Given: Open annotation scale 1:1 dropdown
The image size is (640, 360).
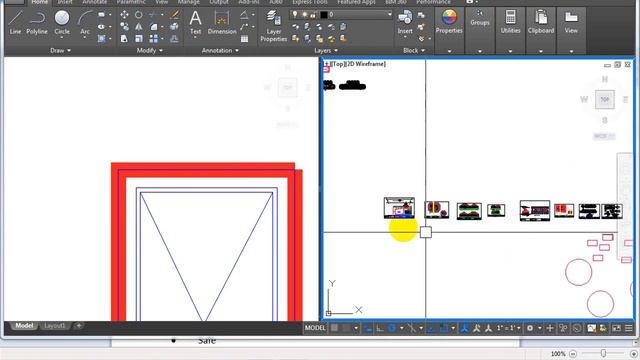Looking at the screenshot, I should (x=508, y=328).
